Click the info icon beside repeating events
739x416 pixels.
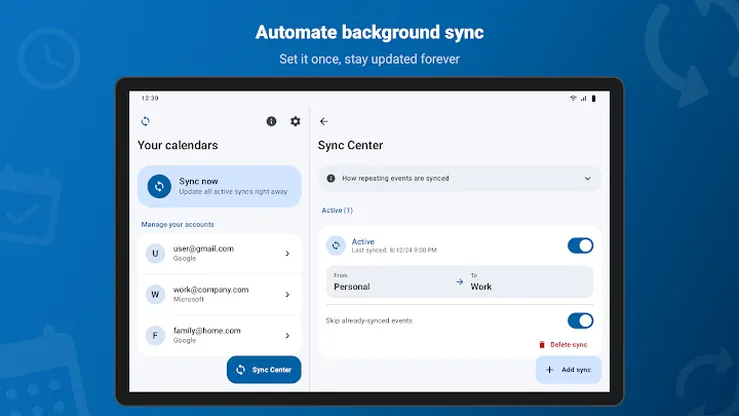pos(331,179)
